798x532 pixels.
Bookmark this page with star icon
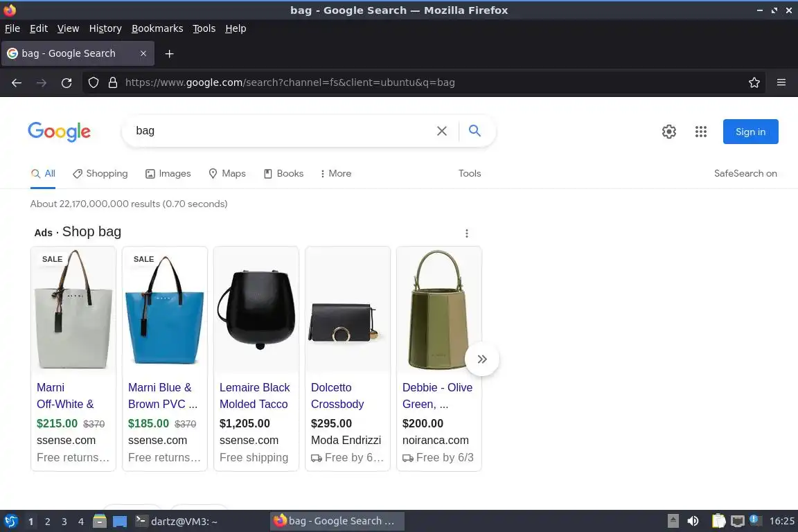[754, 82]
